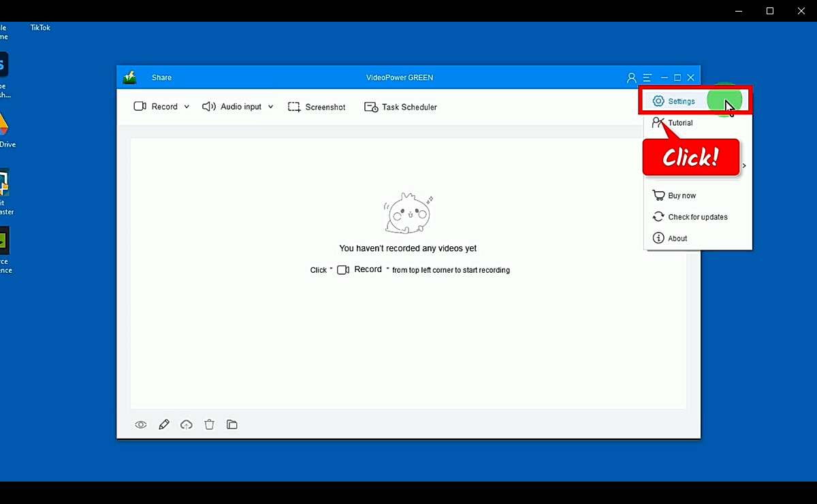
Task: Click About in the menu
Action: 677,238
